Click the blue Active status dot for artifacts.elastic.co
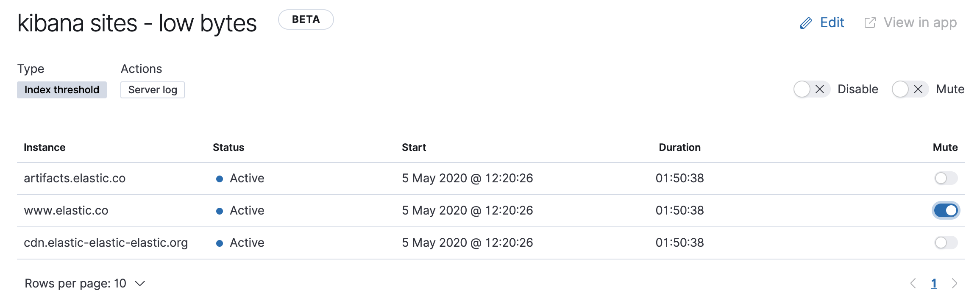 [x=220, y=179]
